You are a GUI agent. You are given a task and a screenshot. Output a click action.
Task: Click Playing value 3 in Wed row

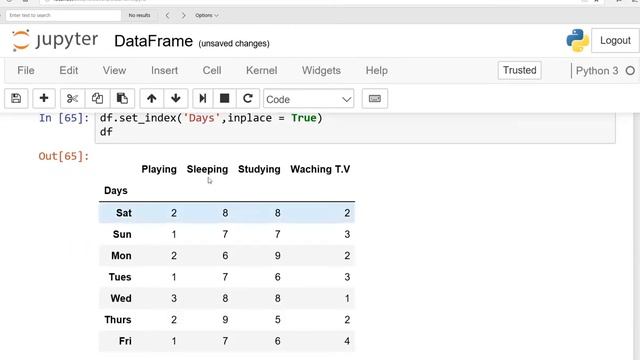tap(174, 298)
